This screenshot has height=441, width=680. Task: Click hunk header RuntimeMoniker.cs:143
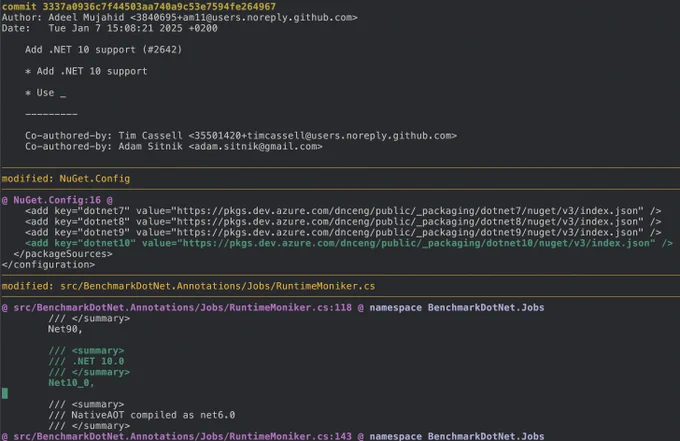coord(273,436)
